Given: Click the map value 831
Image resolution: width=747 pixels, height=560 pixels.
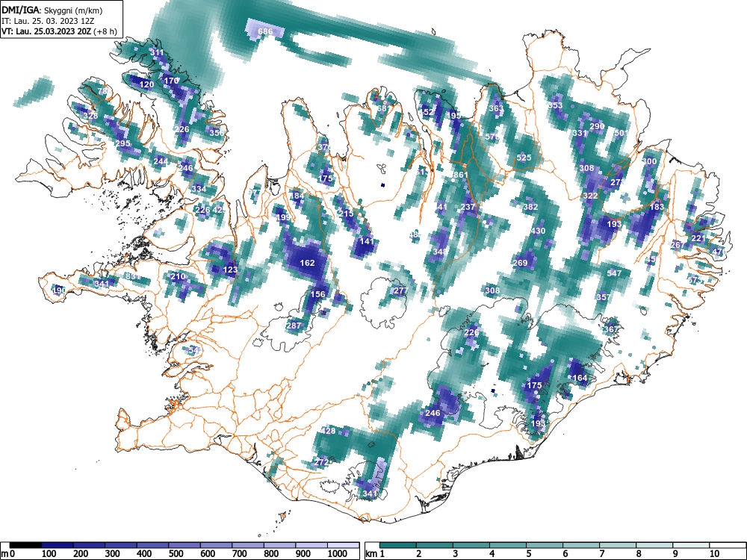Looking at the screenshot, I should (133, 276).
